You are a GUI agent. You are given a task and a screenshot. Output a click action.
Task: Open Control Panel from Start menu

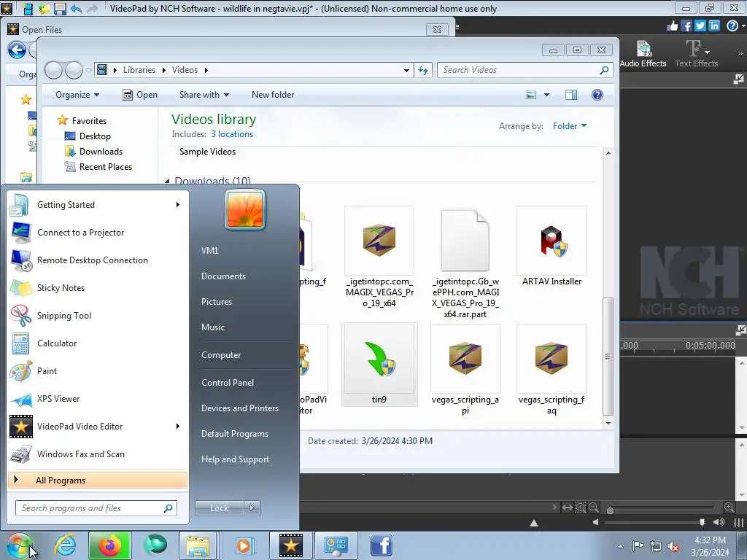[228, 383]
